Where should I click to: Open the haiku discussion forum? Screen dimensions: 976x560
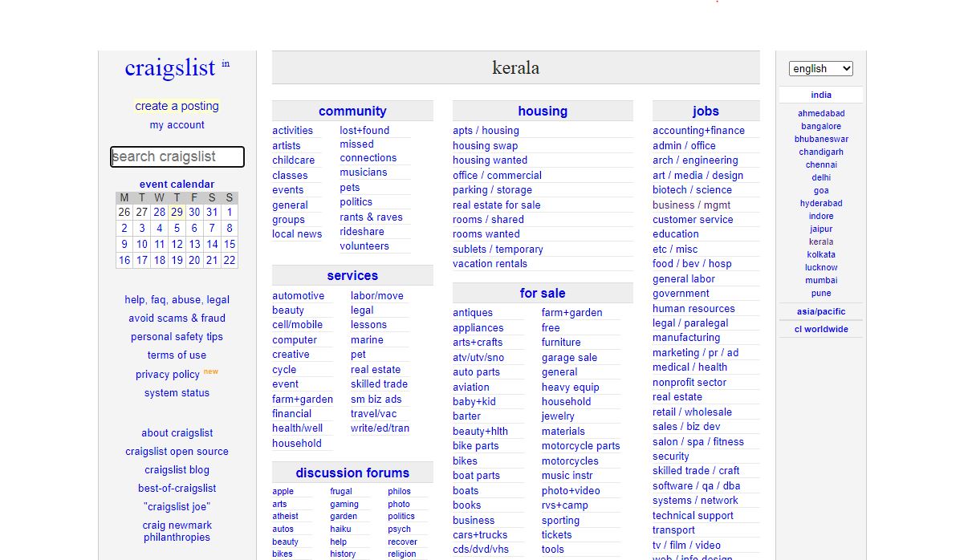click(340, 530)
